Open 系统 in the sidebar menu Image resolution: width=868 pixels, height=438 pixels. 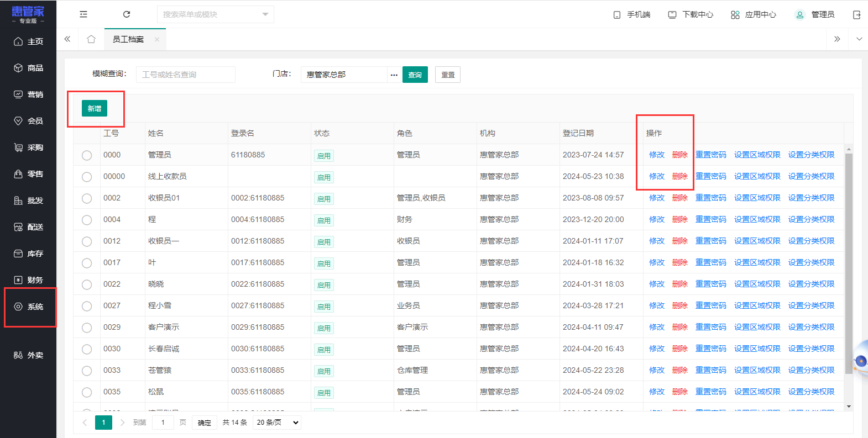29,307
